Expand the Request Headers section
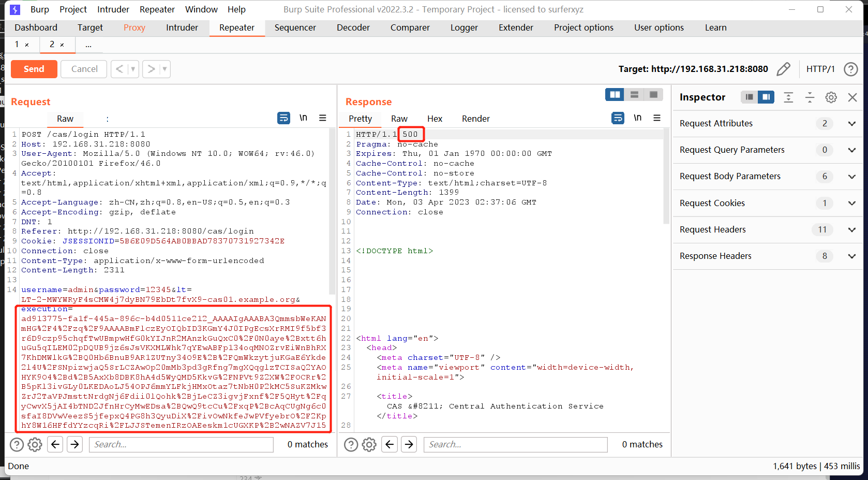868x480 pixels. coord(851,229)
